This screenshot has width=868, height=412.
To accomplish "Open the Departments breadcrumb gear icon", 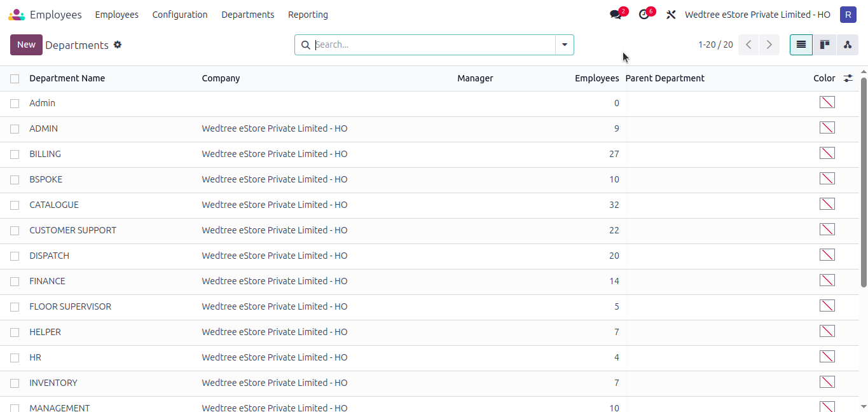I will pyautogui.click(x=118, y=45).
